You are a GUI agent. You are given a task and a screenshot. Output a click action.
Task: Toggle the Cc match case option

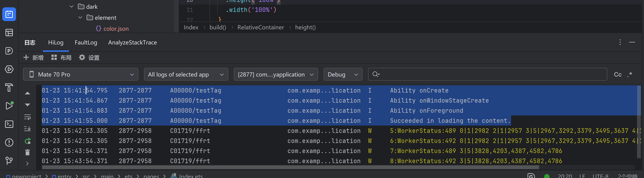618,74
